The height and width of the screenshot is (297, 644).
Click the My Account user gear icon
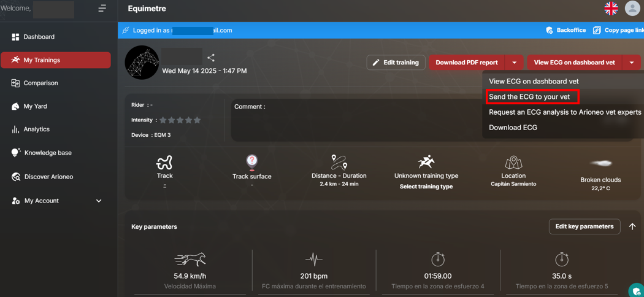tap(16, 201)
